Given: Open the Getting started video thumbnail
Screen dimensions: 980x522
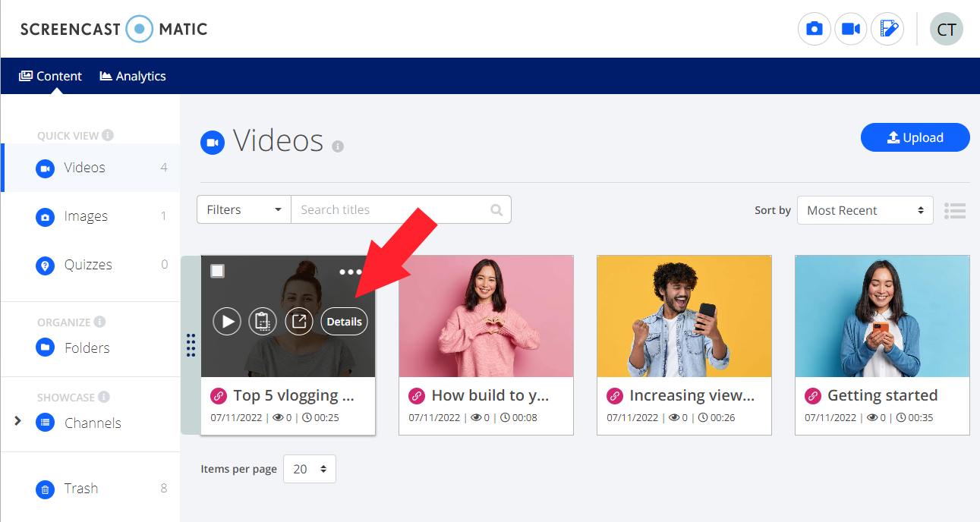Looking at the screenshot, I should pyautogui.click(x=882, y=316).
